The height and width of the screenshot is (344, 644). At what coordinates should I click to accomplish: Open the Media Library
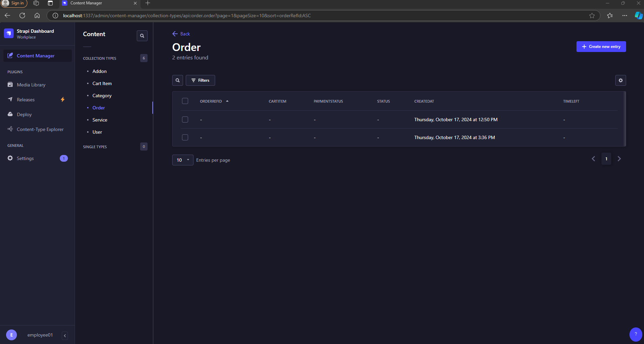coord(31,84)
